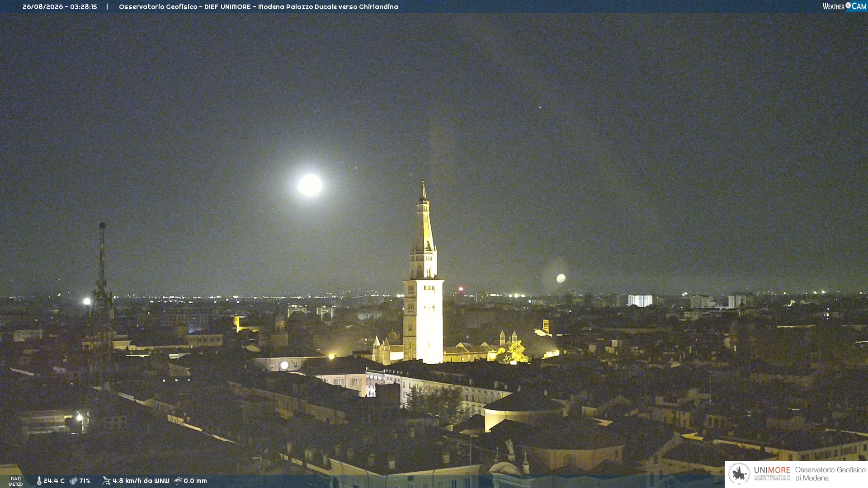
Task: Click the 0.0 mm rainfall value
Action: coord(195,481)
